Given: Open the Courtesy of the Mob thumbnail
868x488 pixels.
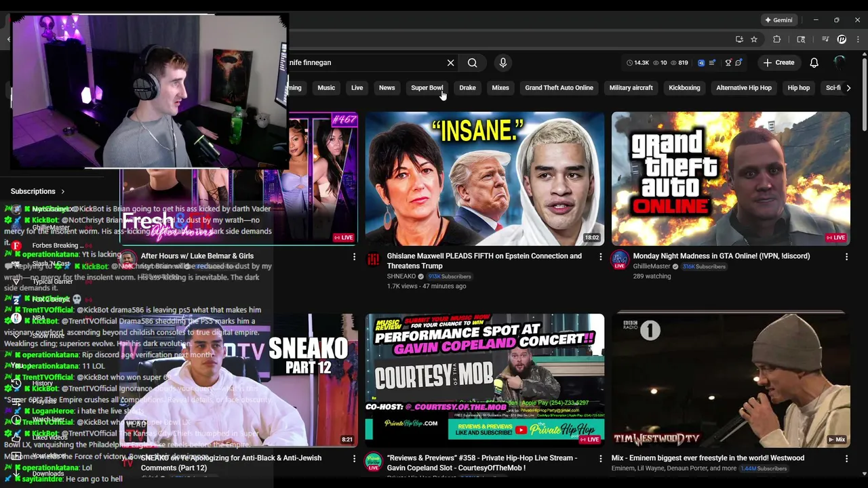Looking at the screenshot, I should [485, 380].
